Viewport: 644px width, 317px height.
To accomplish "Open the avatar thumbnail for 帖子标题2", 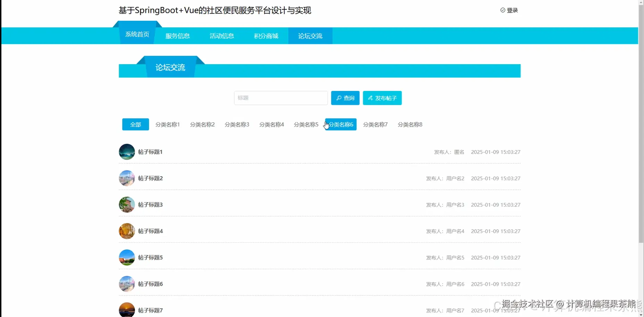I will [127, 178].
